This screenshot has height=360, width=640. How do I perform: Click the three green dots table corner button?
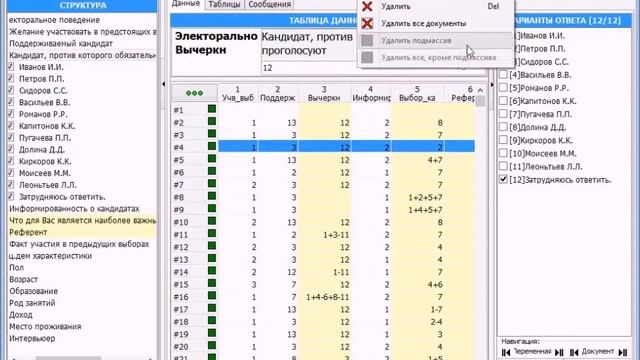[x=194, y=93]
